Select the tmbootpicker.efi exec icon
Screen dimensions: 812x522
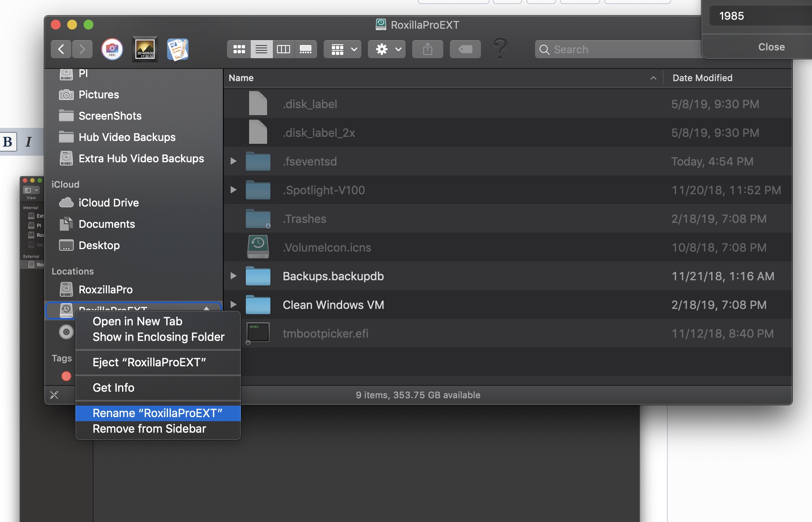258,333
